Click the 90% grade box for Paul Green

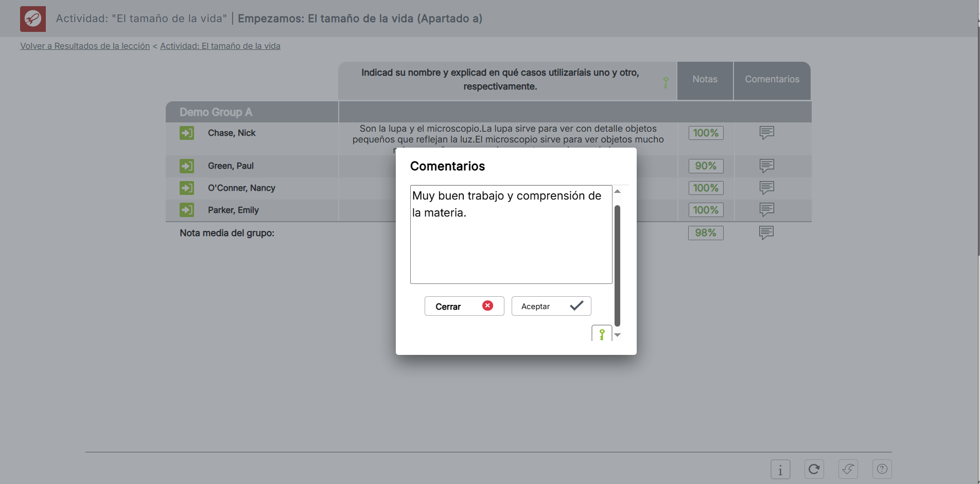pyautogui.click(x=706, y=166)
